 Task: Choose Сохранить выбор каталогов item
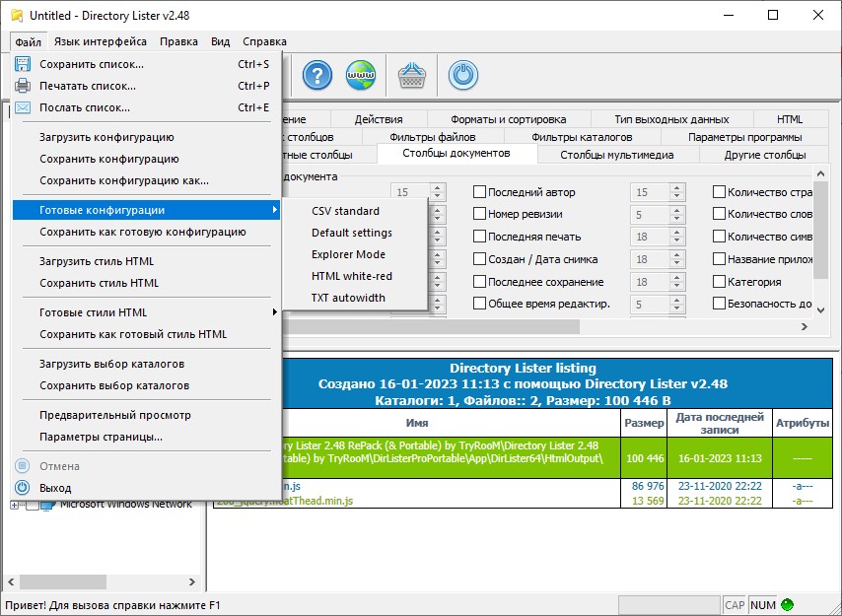pos(146,385)
